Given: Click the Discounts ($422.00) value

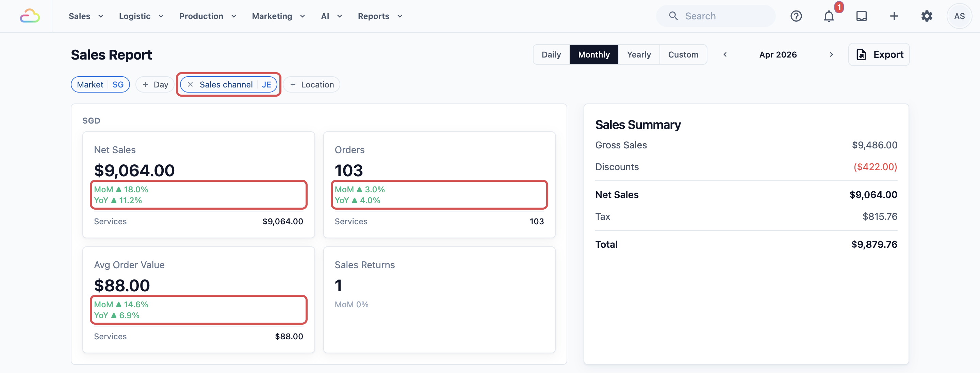Looking at the screenshot, I should [x=875, y=167].
